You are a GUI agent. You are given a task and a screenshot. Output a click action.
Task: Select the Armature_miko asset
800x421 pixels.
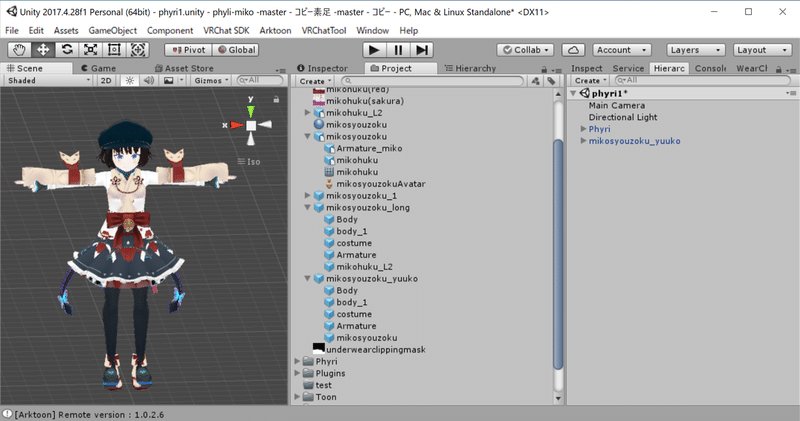coord(368,148)
